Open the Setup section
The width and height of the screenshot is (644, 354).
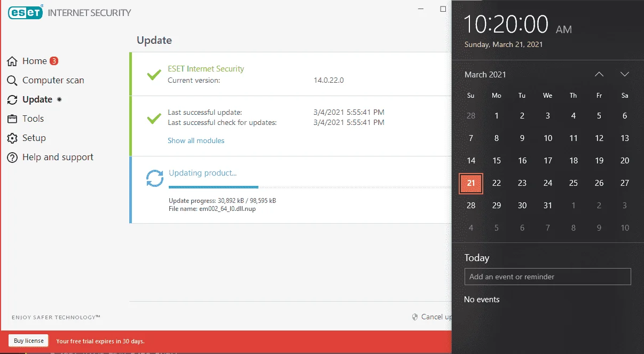(x=34, y=138)
